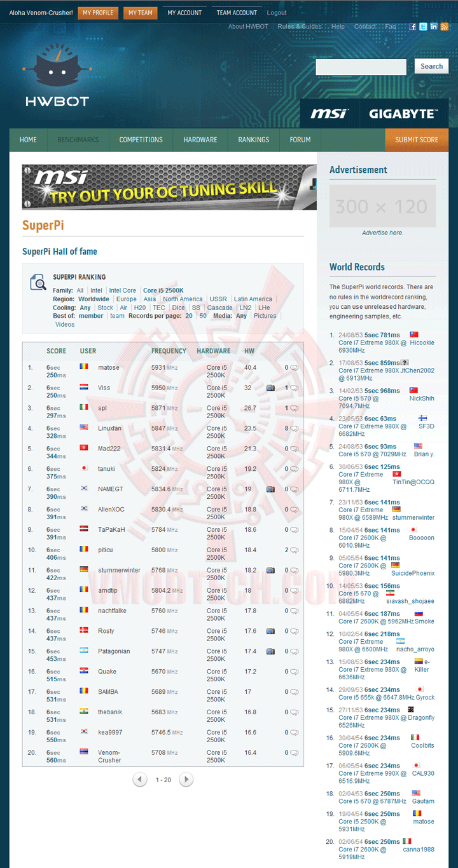Open the Twitter social icon

tap(423, 27)
